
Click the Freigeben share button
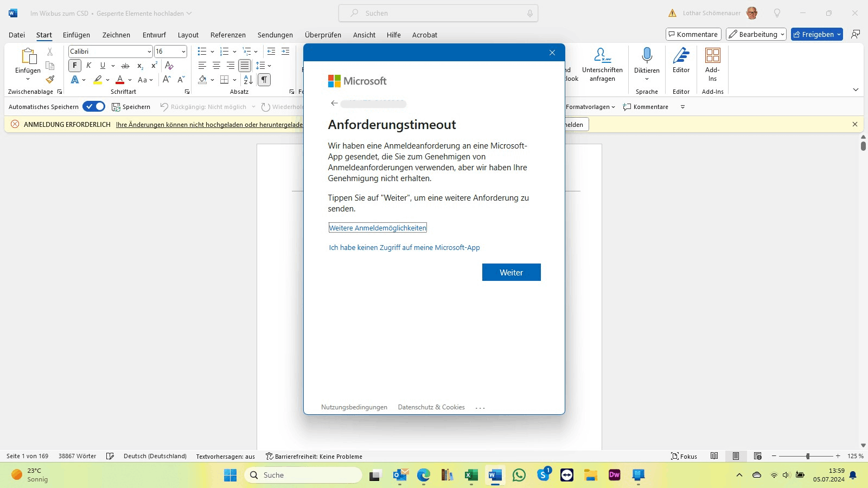click(x=816, y=34)
